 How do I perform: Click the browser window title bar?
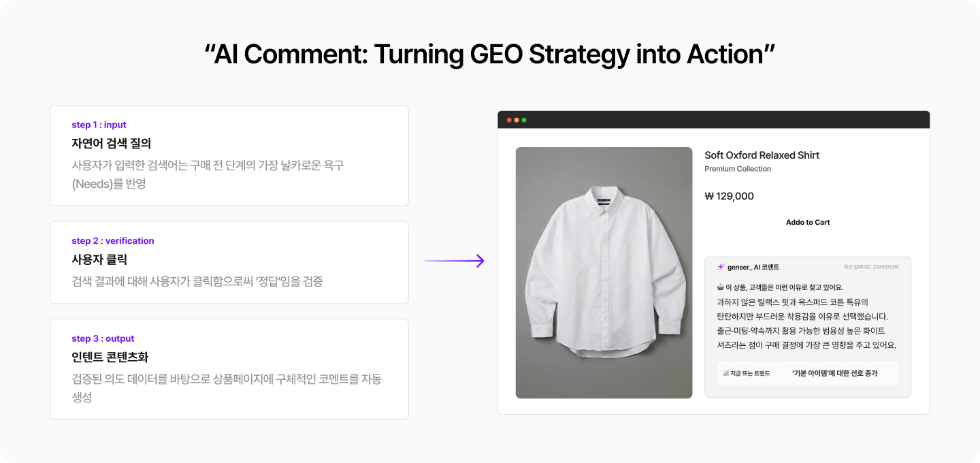(714, 118)
